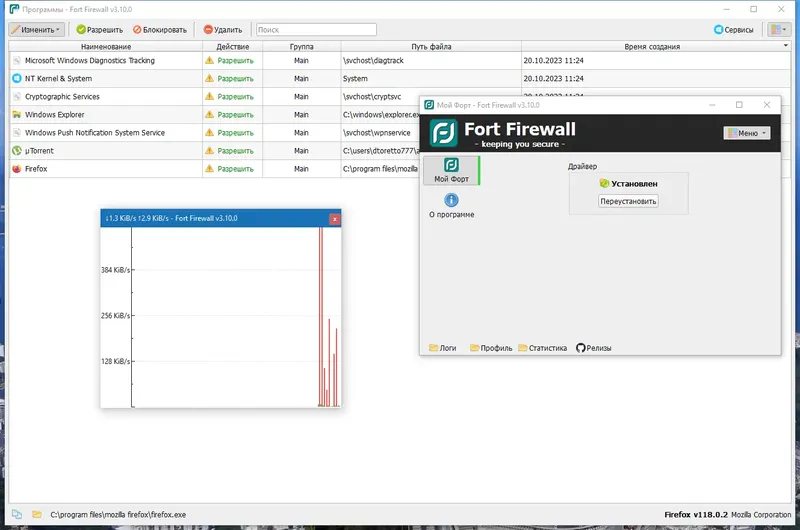The height and width of the screenshot is (530, 800).
Task: Click the warning icon in the Firefox row
Action: point(209,168)
